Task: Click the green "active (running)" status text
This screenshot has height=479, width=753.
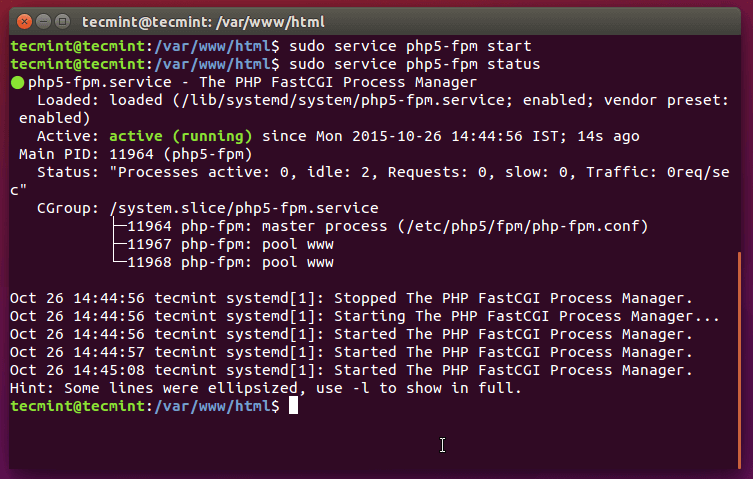Action: (181, 136)
